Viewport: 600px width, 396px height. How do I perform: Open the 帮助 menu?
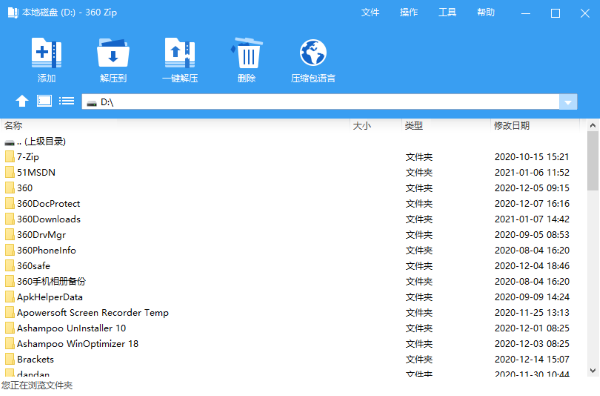(486, 13)
